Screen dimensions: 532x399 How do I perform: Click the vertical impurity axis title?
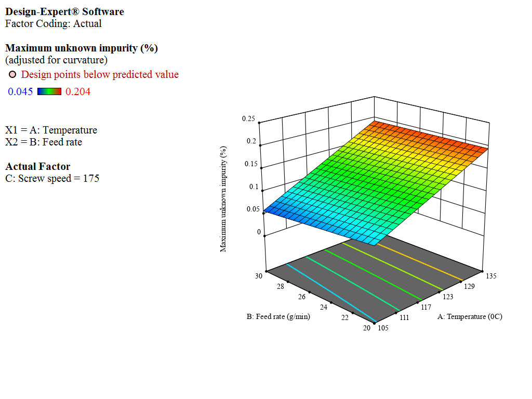(223, 198)
